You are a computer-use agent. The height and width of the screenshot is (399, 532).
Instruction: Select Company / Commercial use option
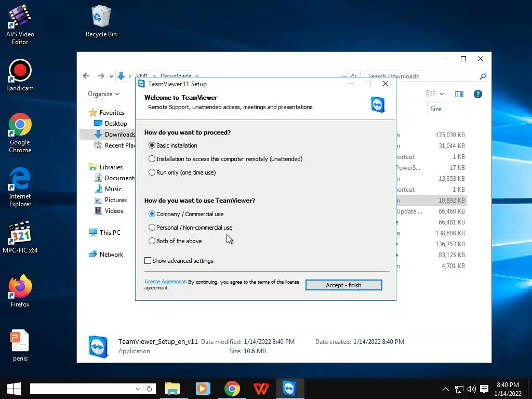point(152,214)
